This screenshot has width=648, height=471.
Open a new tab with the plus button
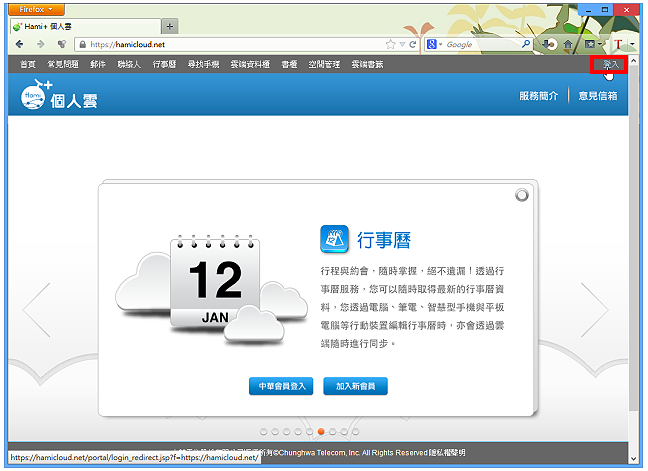coord(169,26)
